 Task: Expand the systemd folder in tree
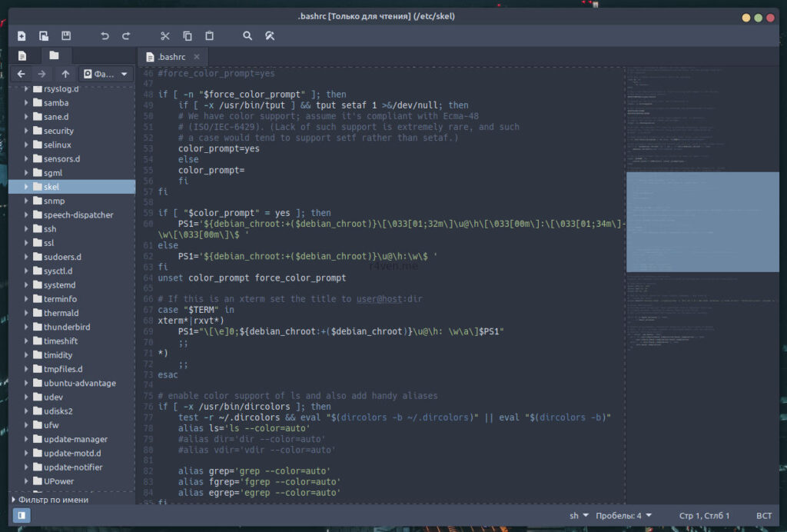pos(27,285)
